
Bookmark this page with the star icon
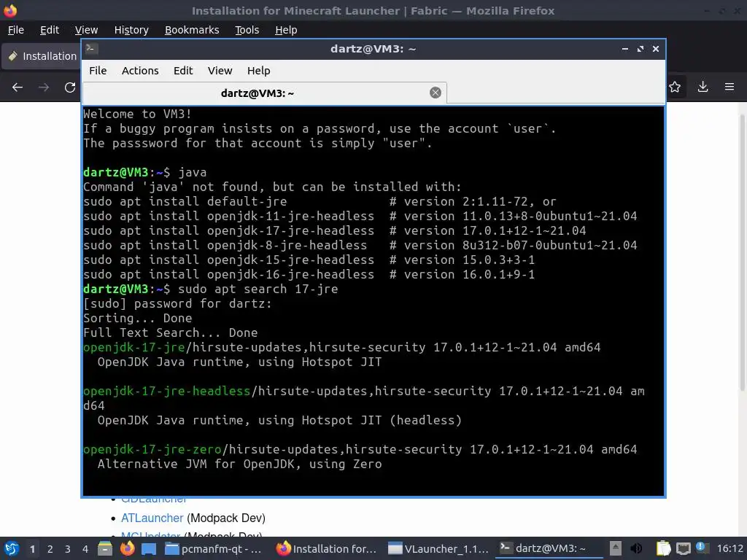675,87
